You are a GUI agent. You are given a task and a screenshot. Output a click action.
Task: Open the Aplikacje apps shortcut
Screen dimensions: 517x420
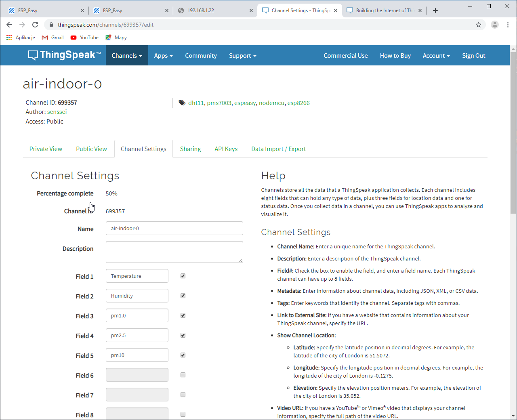[21, 38]
